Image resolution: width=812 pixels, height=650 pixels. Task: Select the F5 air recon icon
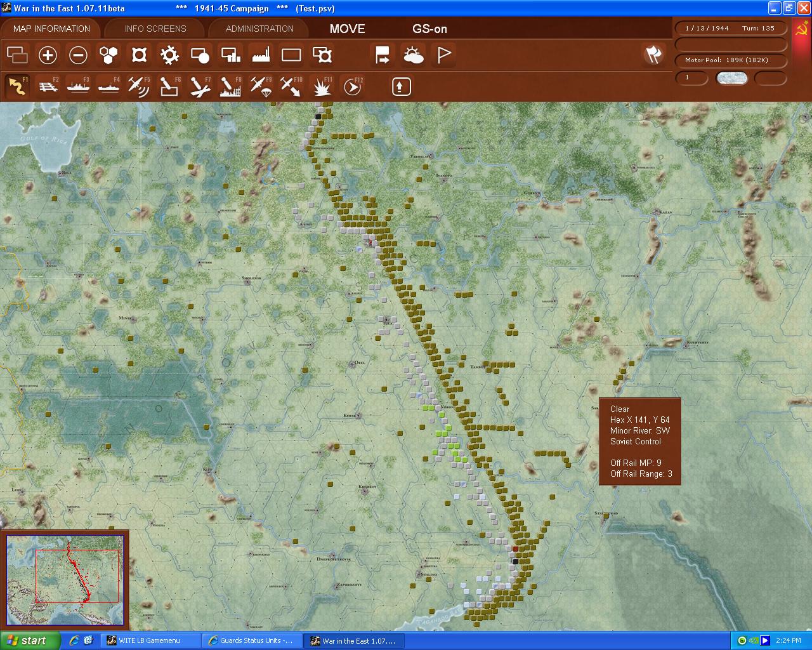click(x=139, y=86)
